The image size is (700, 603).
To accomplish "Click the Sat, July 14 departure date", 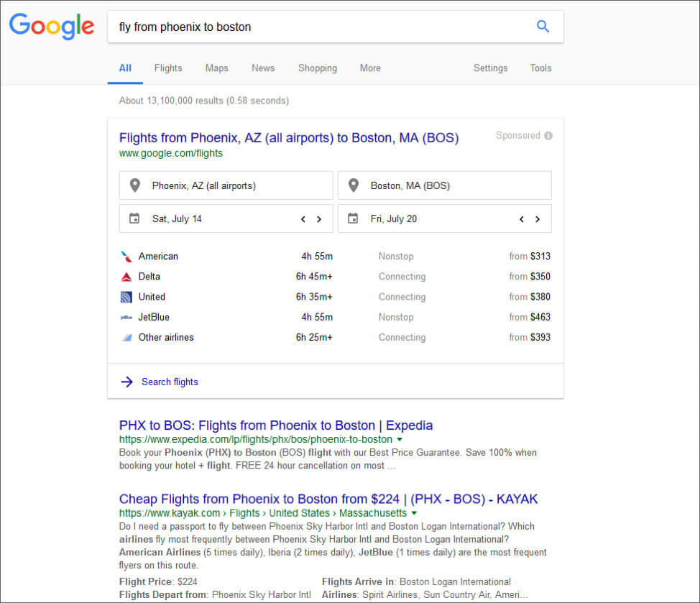I will tap(177, 218).
